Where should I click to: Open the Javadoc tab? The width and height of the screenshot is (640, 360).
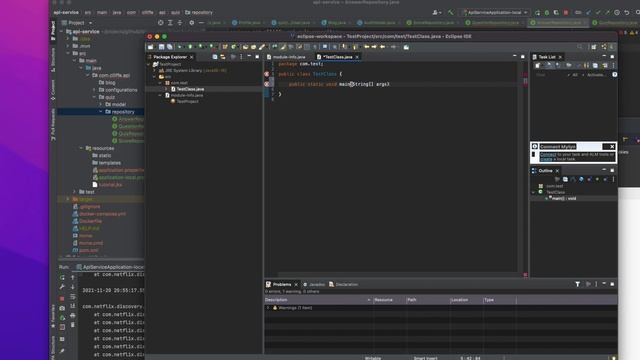314,284
